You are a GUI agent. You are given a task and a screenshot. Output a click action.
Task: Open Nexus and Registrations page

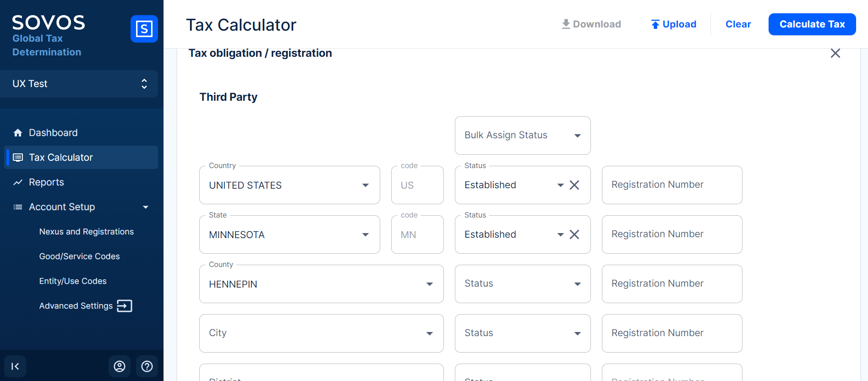[86, 232]
